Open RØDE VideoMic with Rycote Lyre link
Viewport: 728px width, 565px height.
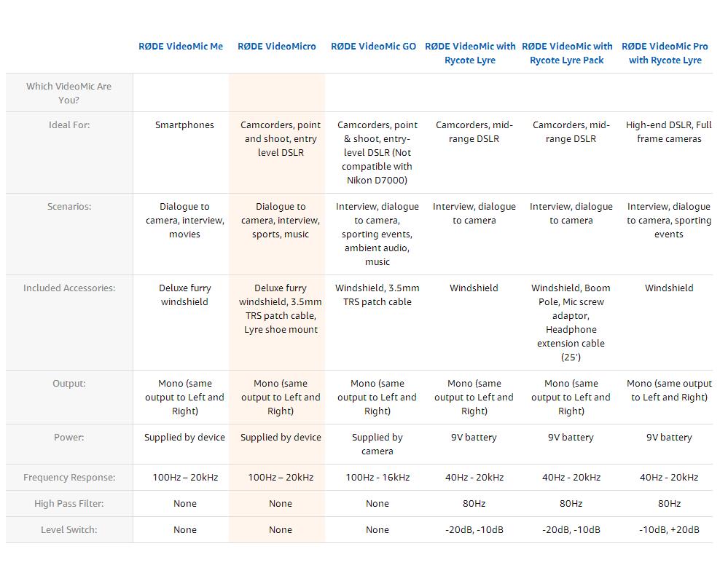pyautogui.click(x=470, y=53)
